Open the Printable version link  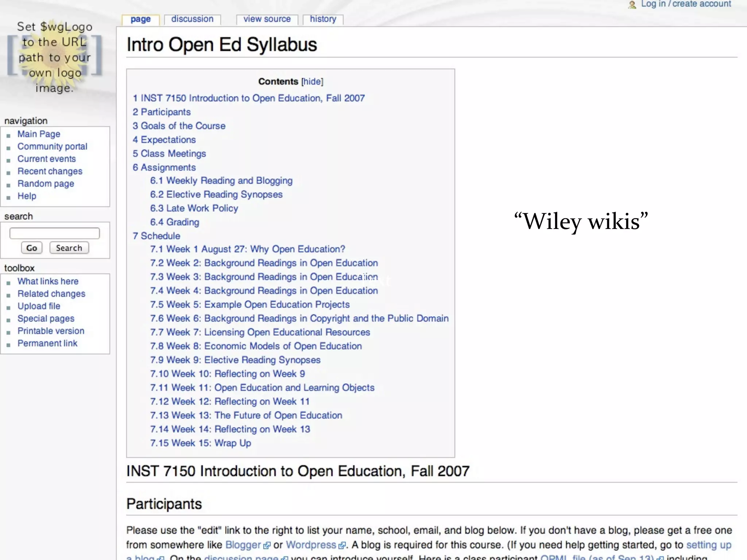pos(51,331)
